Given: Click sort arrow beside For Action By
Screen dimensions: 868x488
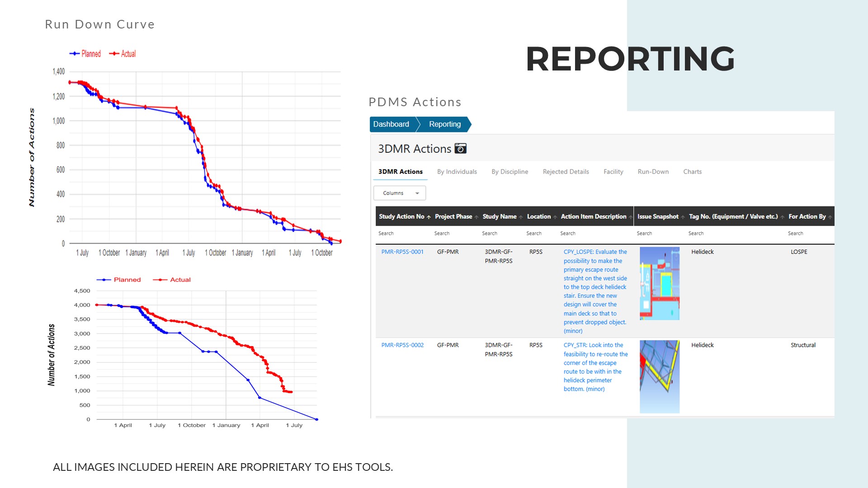Looking at the screenshot, I should tap(830, 217).
